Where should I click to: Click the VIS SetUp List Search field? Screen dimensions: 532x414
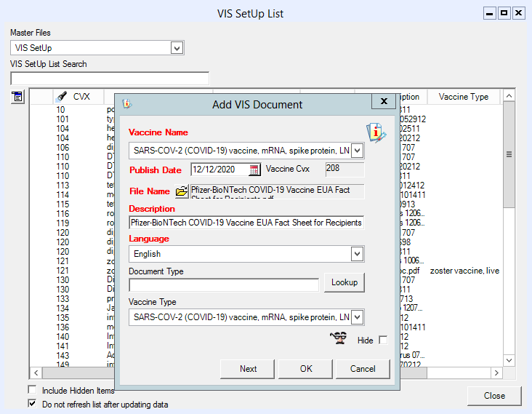pos(110,79)
